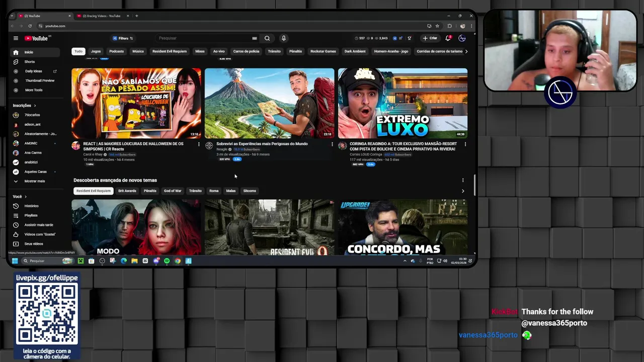
Task: Click the YouTube logo
Action: pos(36,38)
